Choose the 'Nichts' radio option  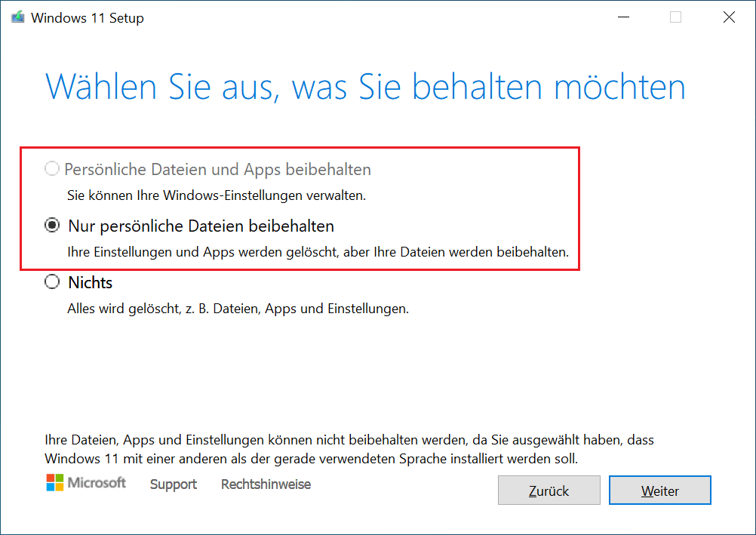tap(52, 281)
